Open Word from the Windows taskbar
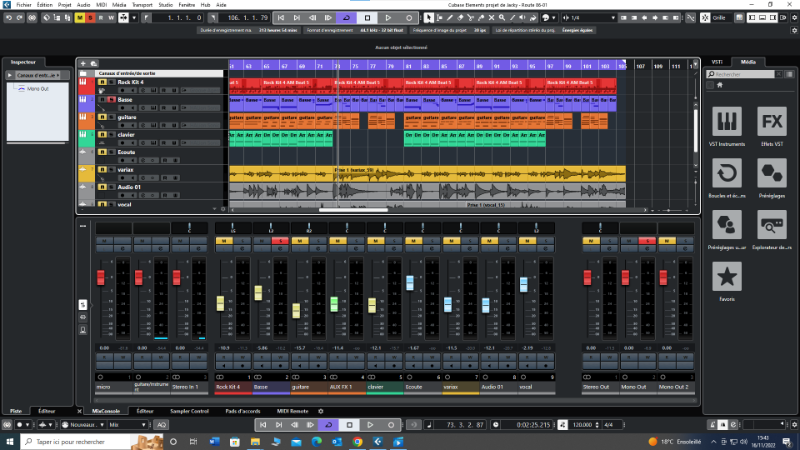 pyautogui.click(x=214, y=442)
